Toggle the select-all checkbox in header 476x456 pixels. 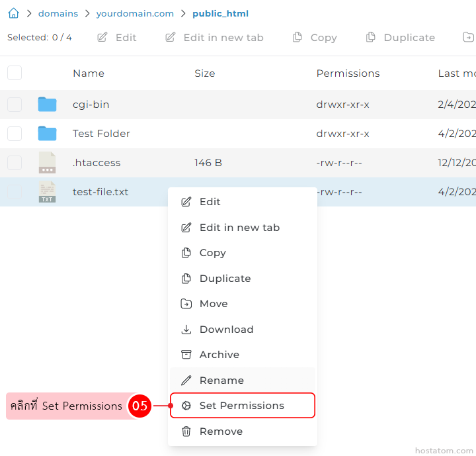point(15,73)
